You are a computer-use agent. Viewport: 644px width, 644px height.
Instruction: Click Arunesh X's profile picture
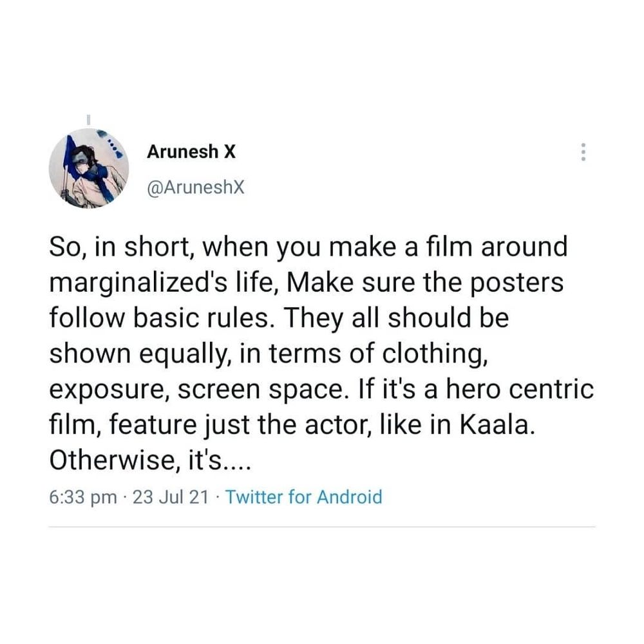(89, 169)
